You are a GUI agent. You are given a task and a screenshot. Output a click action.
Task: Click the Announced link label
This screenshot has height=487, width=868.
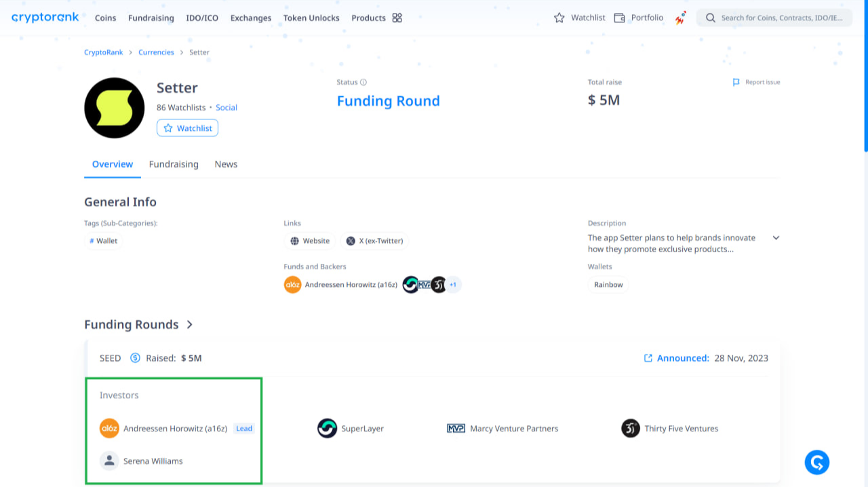pyautogui.click(x=683, y=358)
